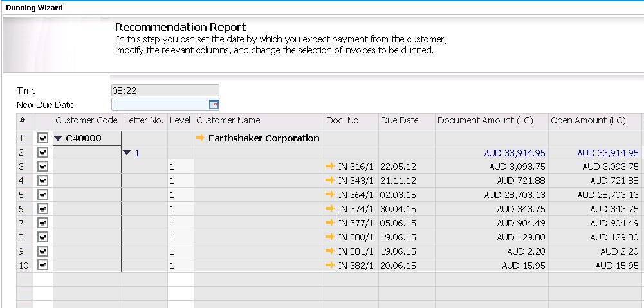Image resolution: width=644 pixels, height=308 pixels.
Task: Collapse the Letter No. 1 group
Action: pos(127,152)
